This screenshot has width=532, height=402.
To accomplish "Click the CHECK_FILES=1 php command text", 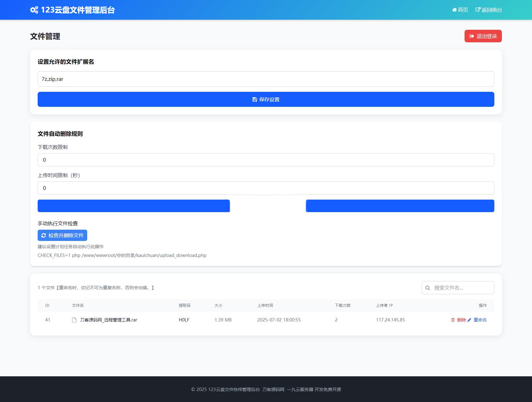I will pyautogui.click(x=122, y=255).
